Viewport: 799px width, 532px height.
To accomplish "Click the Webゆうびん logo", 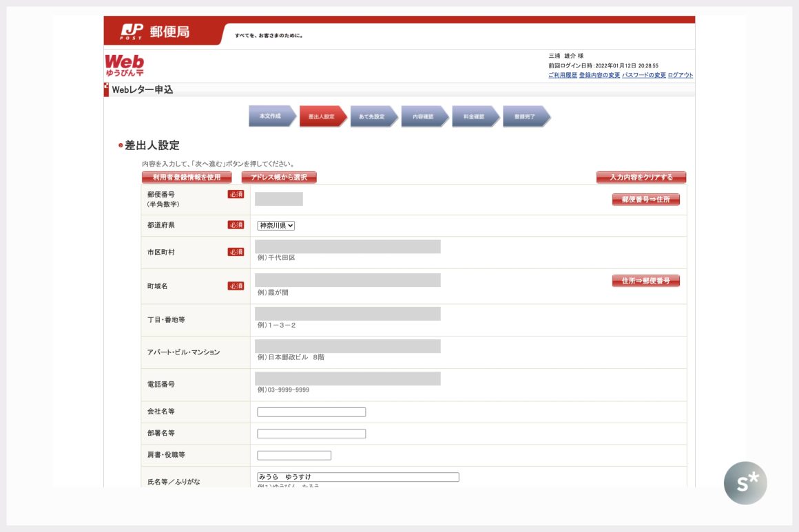I will pos(125,65).
